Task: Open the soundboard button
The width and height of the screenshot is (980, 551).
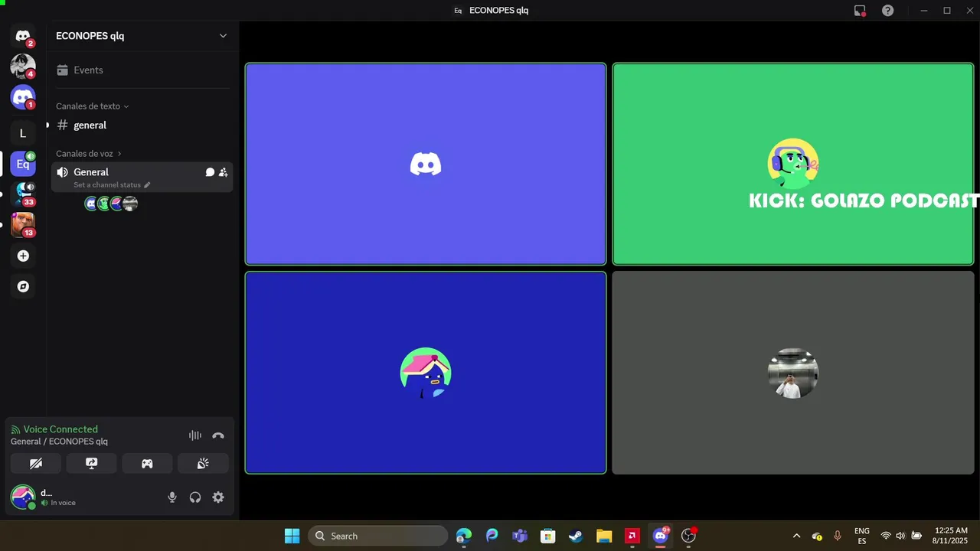Action: pyautogui.click(x=203, y=464)
